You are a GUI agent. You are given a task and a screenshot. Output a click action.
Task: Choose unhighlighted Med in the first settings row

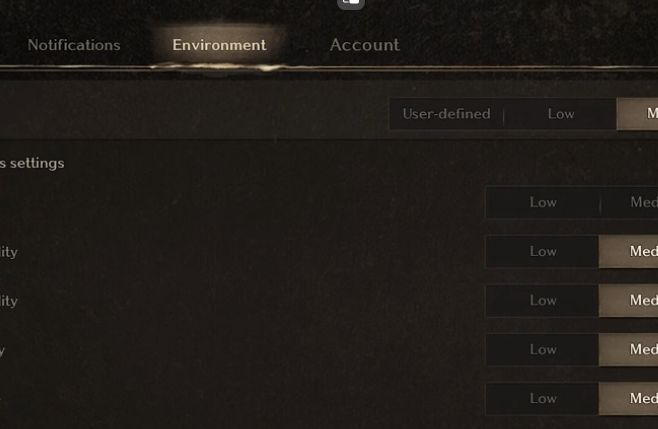[630, 202]
